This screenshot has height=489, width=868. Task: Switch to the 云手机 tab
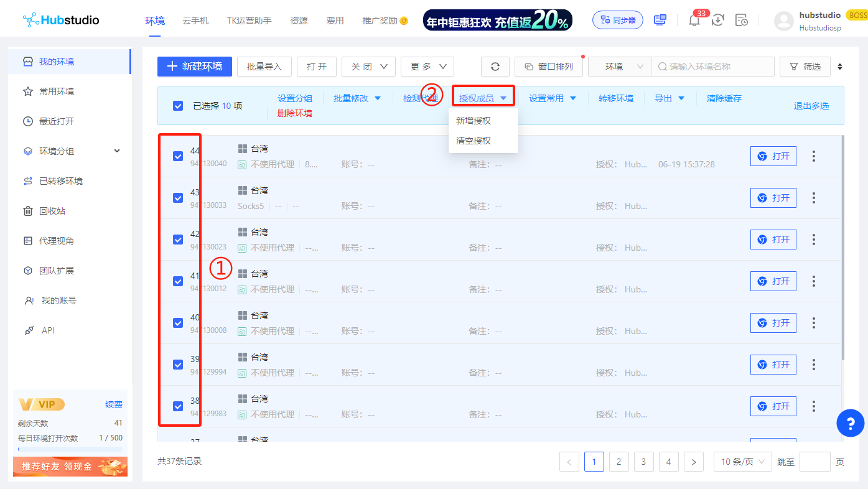(x=196, y=21)
